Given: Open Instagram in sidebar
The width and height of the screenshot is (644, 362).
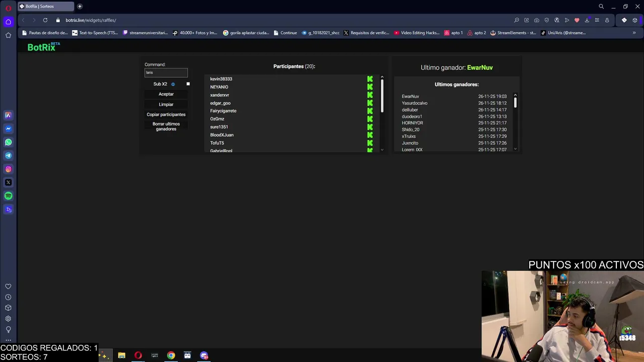Looking at the screenshot, I should click(x=8, y=169).
